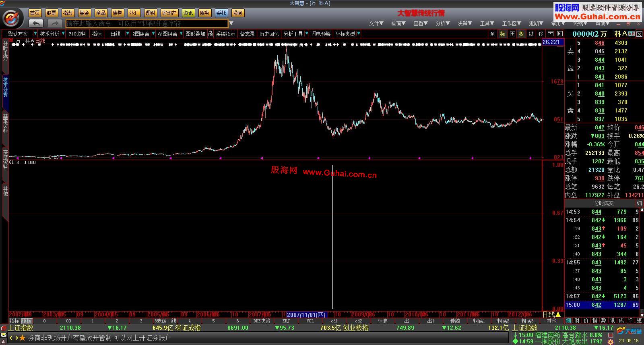Click the 测 measure tool icon
The height and width of the screenshot is (345, 644).
pos(493,34)
